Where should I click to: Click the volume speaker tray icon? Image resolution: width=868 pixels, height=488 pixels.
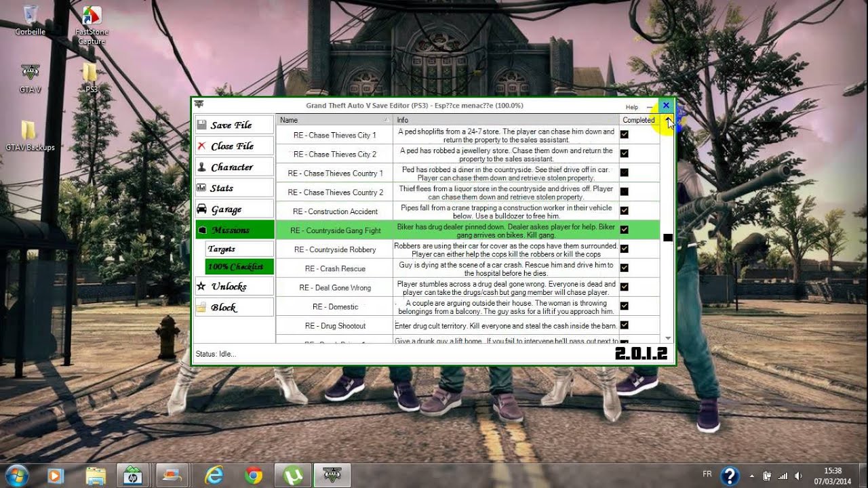tap(798, 476)
